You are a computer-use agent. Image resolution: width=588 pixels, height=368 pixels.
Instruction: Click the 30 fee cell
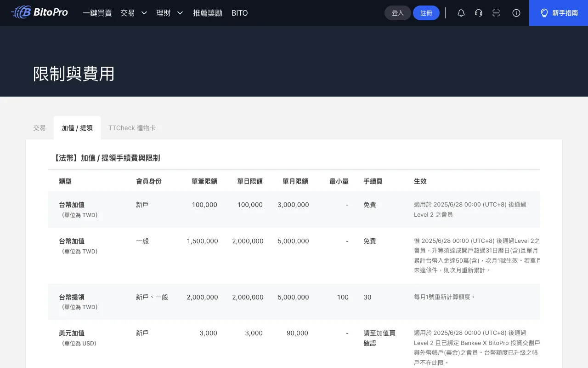(x=367, y=297)
